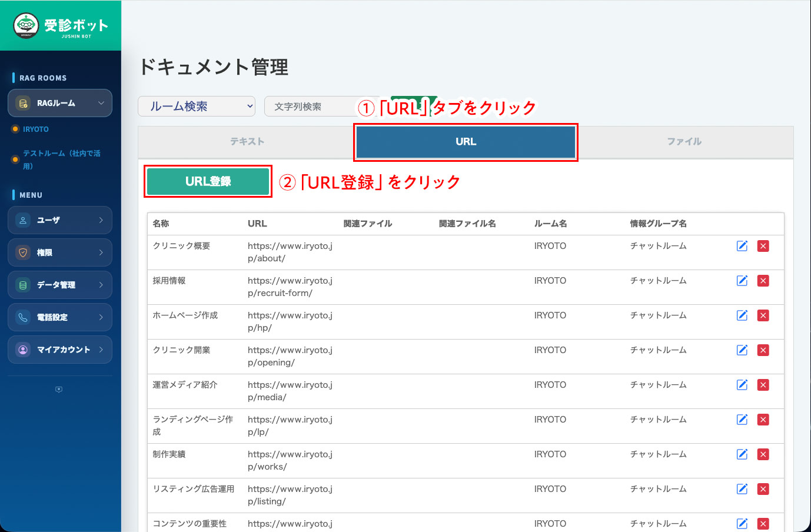Edit the クリニック開業 row
The image size is (811, 532).
pos(742,350)
